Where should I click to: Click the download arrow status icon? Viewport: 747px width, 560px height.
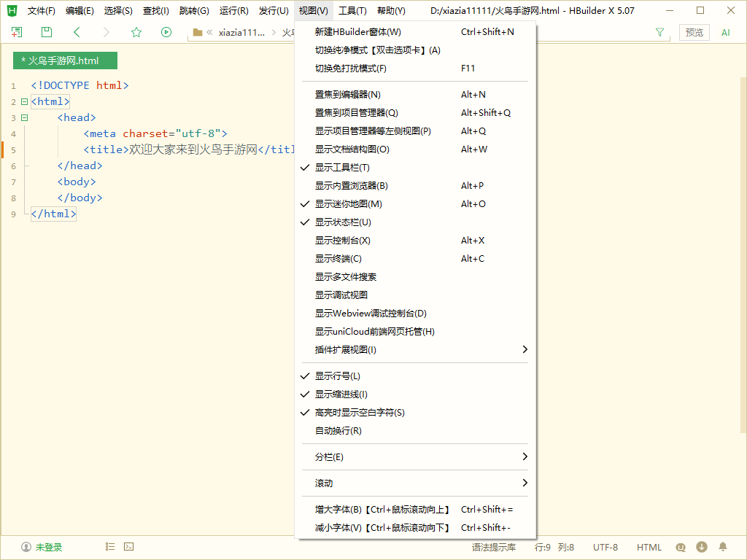pyautogui.click(x=701, y=547)
